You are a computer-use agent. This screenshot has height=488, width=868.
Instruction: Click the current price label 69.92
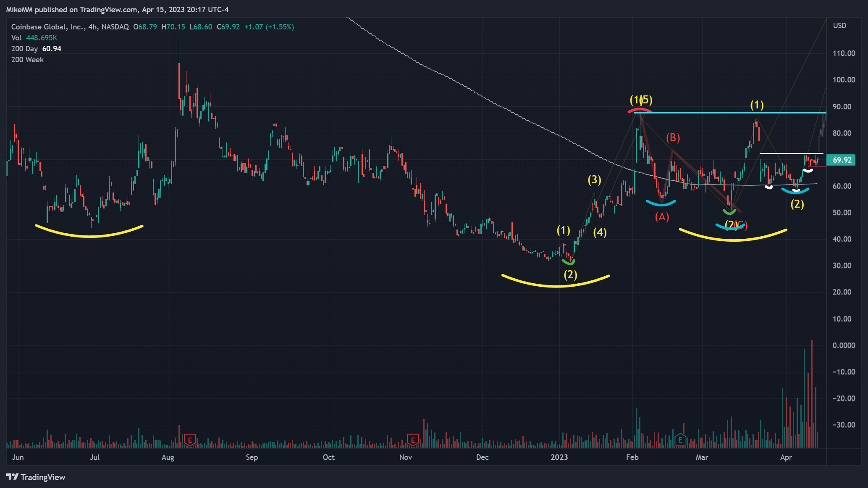tap(841, 160)
